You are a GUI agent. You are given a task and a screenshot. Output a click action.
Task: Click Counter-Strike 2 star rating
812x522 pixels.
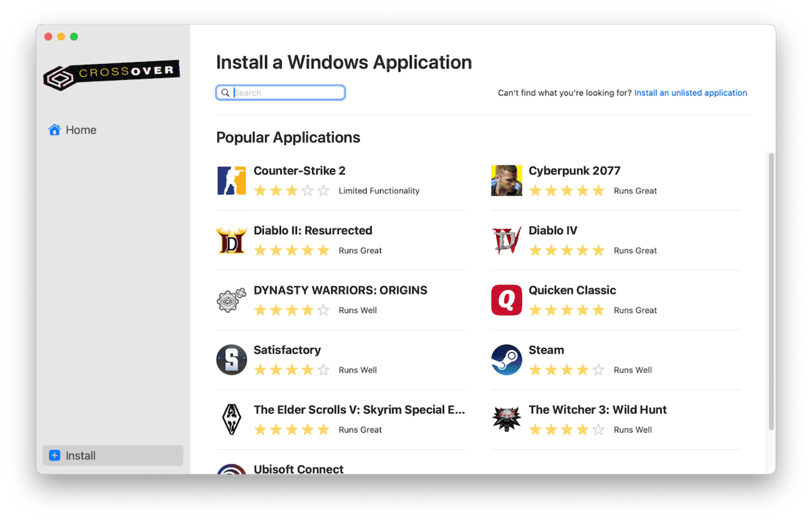[292, 191]
